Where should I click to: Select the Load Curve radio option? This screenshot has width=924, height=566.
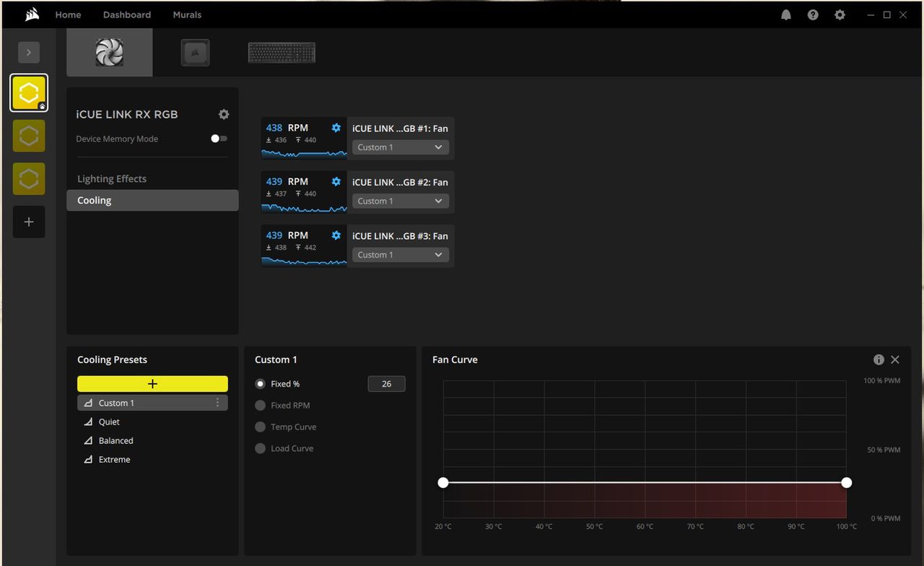(261, 449)
